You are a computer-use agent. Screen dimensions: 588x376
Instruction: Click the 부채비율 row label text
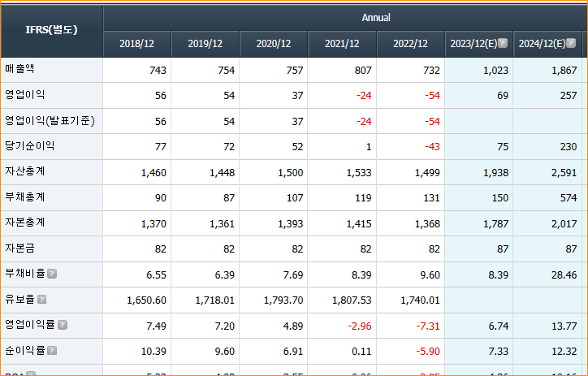pyautogui.click(x=24, y=274)
